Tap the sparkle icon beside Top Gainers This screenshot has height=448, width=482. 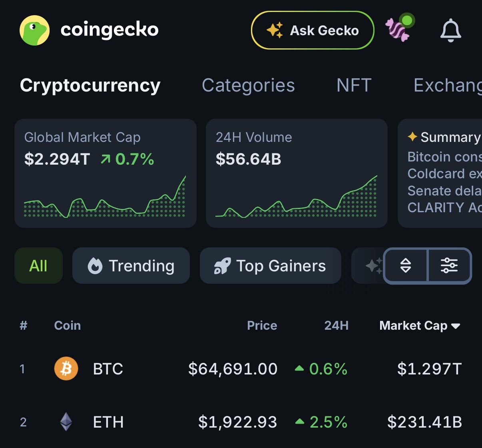374,266
